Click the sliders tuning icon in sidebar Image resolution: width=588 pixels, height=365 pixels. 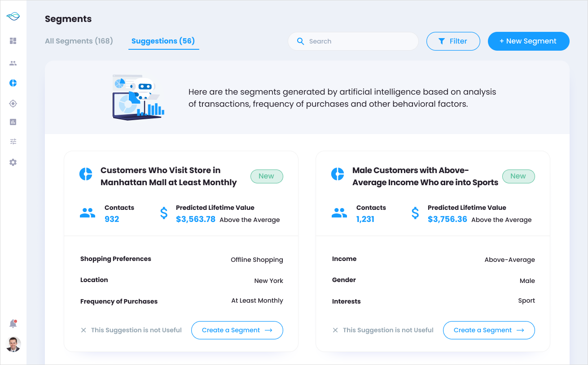click(13, 142)
